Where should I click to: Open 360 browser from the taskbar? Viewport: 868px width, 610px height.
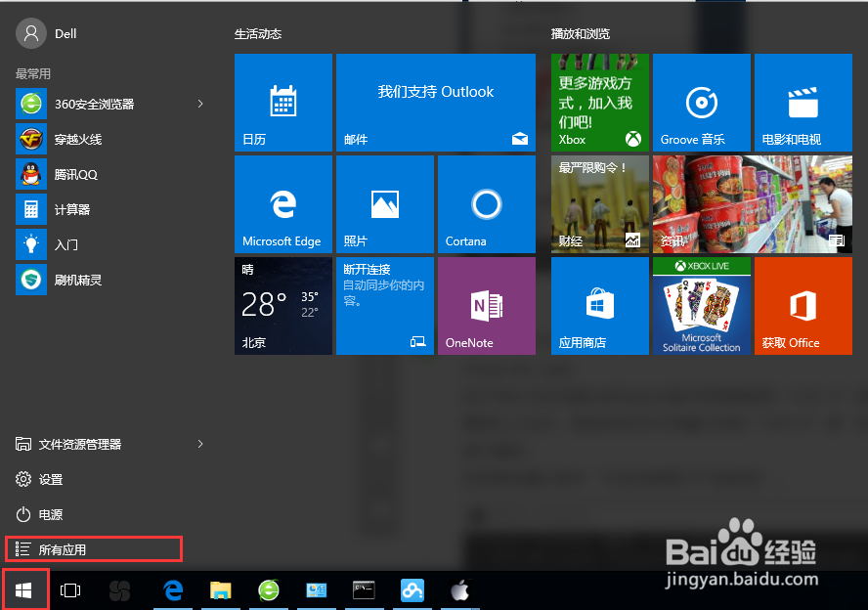(x=269, y=590)
